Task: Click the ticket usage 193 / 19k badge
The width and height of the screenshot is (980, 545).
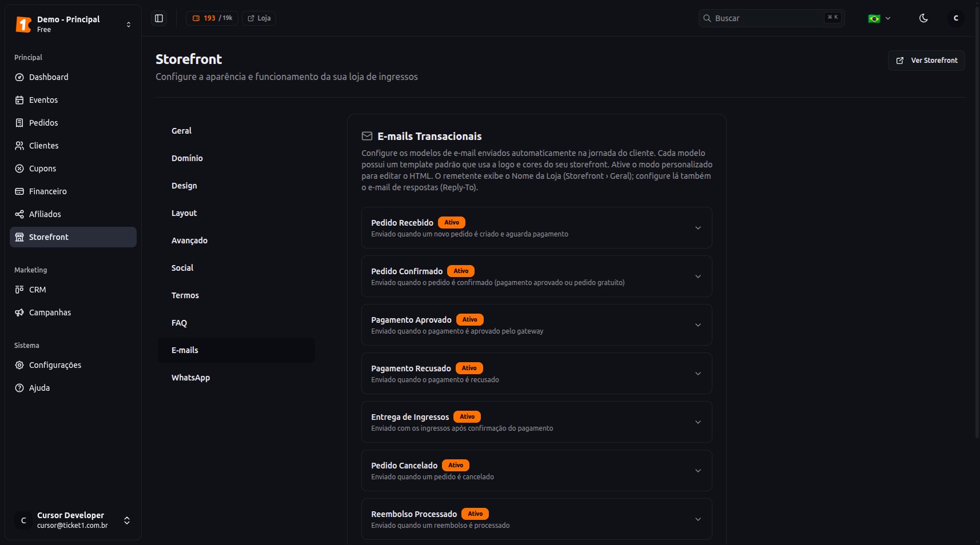Action: pos(212,18)
